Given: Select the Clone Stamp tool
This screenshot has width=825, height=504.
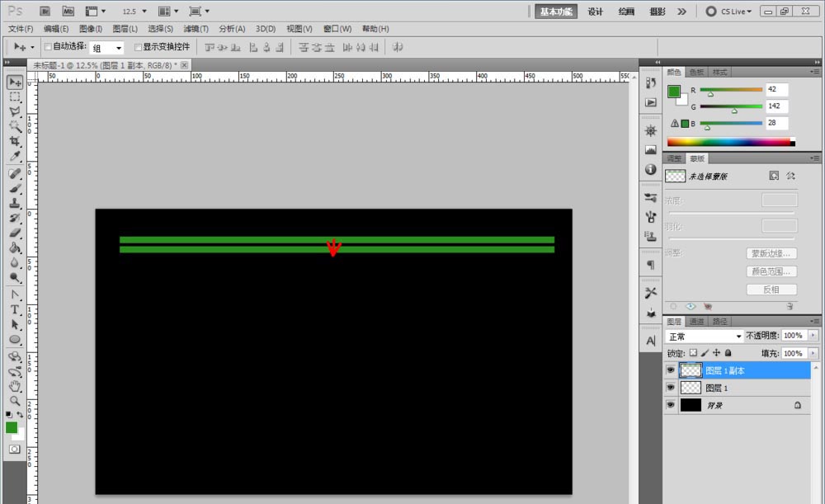Looking at the screenshot, I should tap(15, 203).
